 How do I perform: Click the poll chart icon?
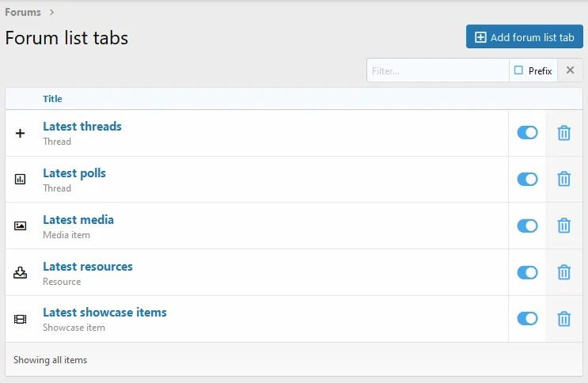21,180
